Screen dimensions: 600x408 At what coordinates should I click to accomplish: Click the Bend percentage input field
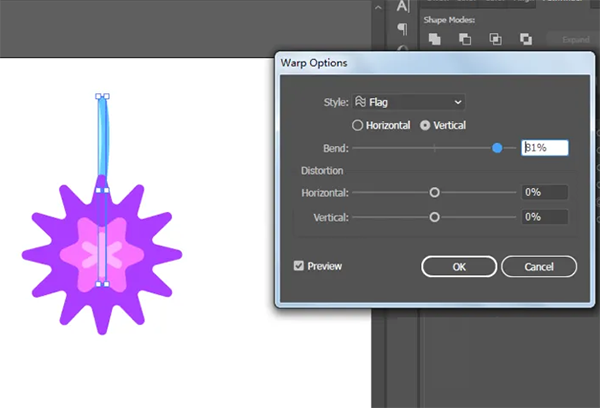click(545, 148)
